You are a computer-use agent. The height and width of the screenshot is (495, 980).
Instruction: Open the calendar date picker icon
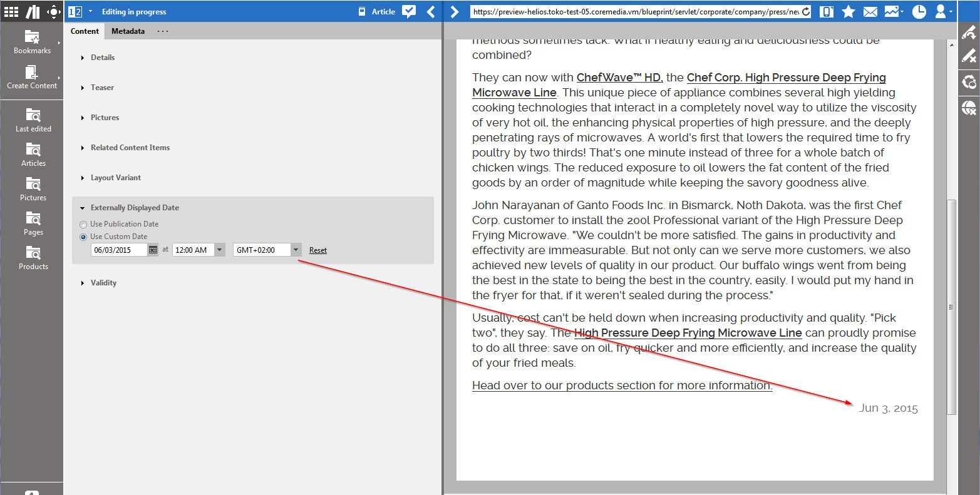(x=153, y=250)
